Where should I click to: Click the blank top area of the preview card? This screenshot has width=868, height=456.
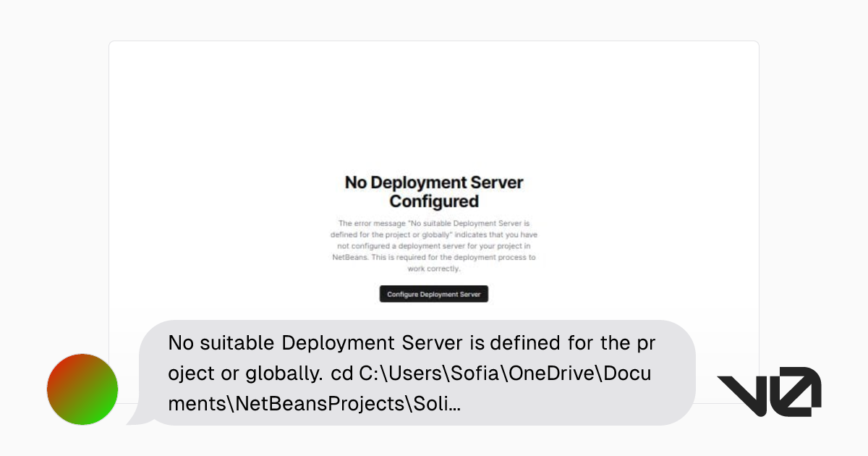click(x=434, y=101)
